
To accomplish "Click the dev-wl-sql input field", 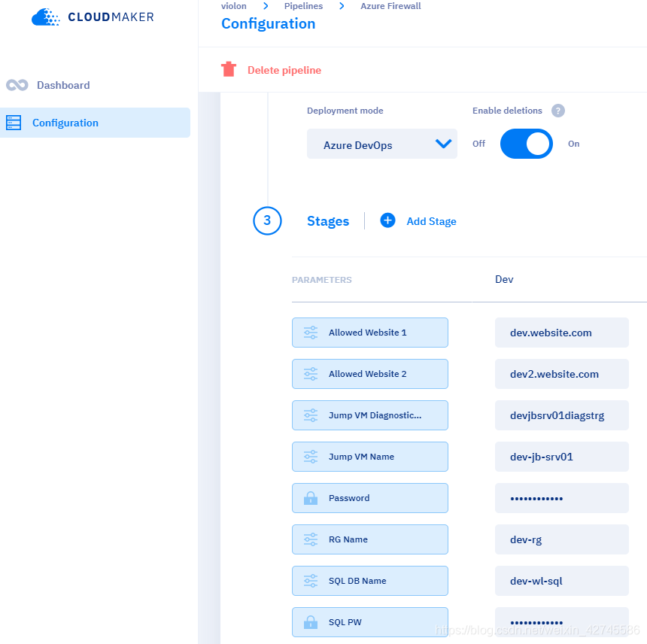I will point(561,581).
